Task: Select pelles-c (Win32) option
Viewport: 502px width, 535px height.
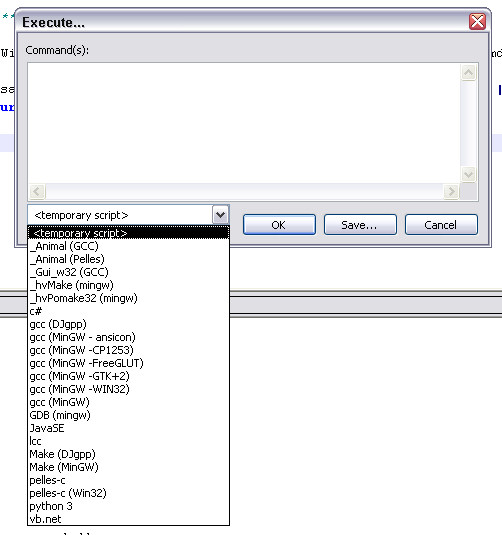Action: click(x=128, y=493)
